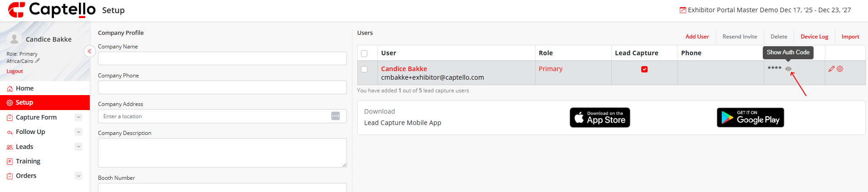Open the event calendar icon beside Exhibitor Portal

coord(683,10)
